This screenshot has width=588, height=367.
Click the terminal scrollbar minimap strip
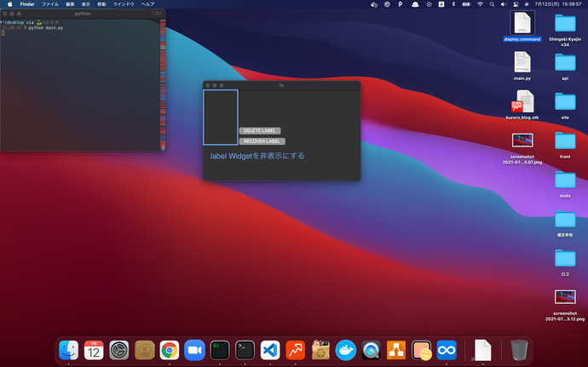(163, 84)
